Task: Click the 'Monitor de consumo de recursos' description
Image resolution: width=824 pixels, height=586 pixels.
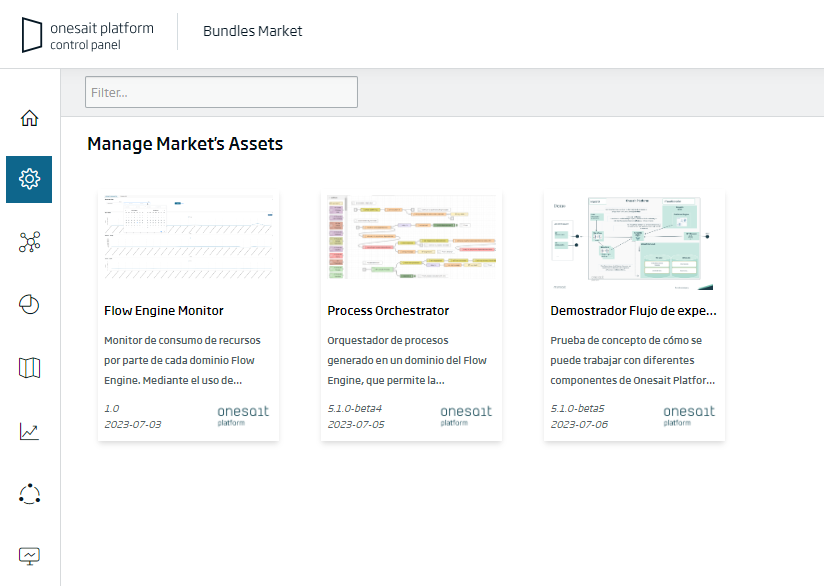Action: click(x=182, y=360)
